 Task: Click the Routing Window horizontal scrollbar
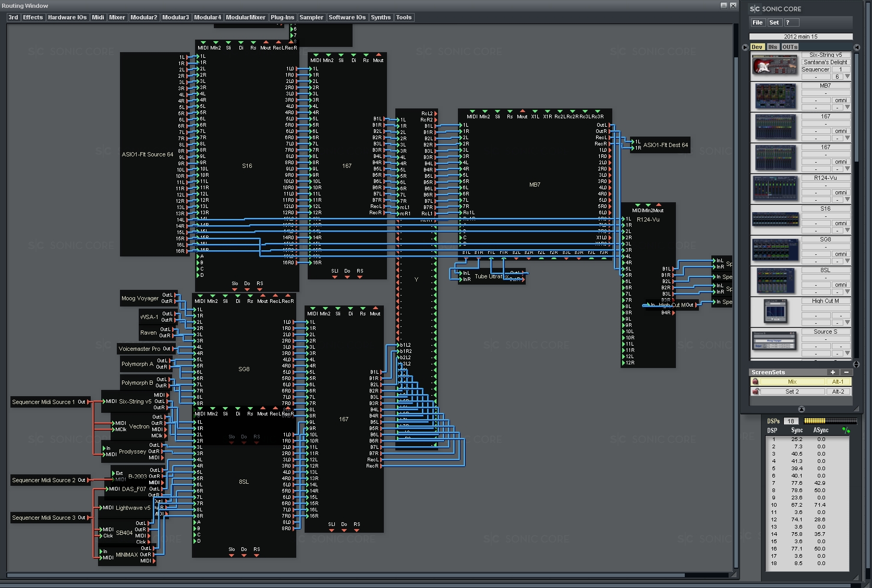tap(345, 575)
